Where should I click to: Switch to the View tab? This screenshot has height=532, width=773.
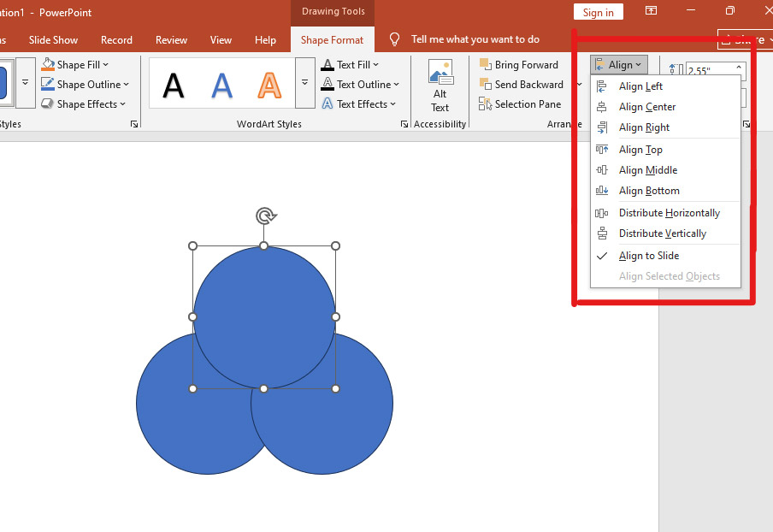(221, 39)
